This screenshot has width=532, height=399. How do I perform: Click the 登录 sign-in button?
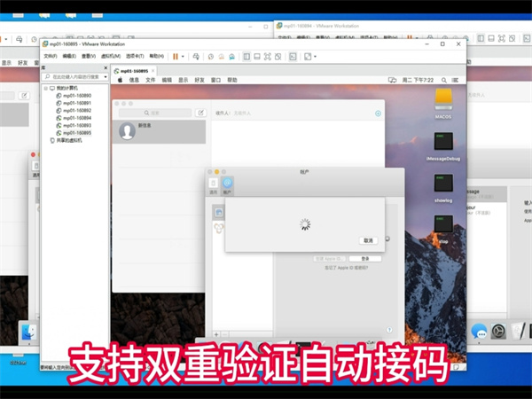pos(365,258)
